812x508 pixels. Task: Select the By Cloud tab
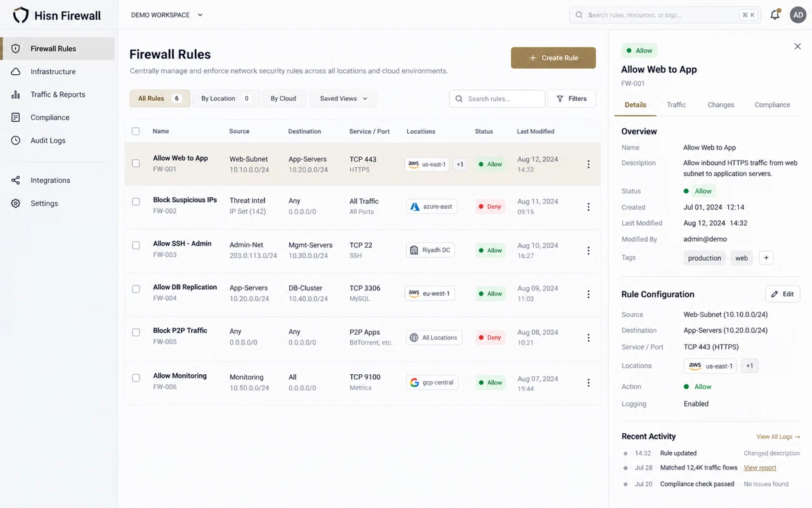(284, 98)
